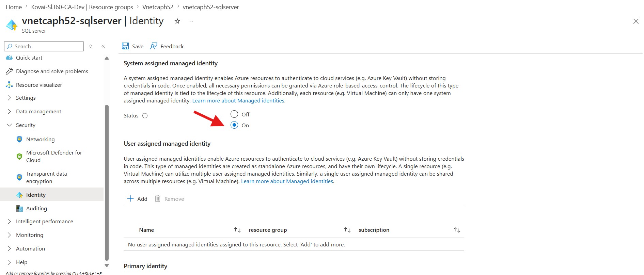Click Add user assigned identity
The image size is (644, 275).
pyautogui.click(x=137, y=199)
